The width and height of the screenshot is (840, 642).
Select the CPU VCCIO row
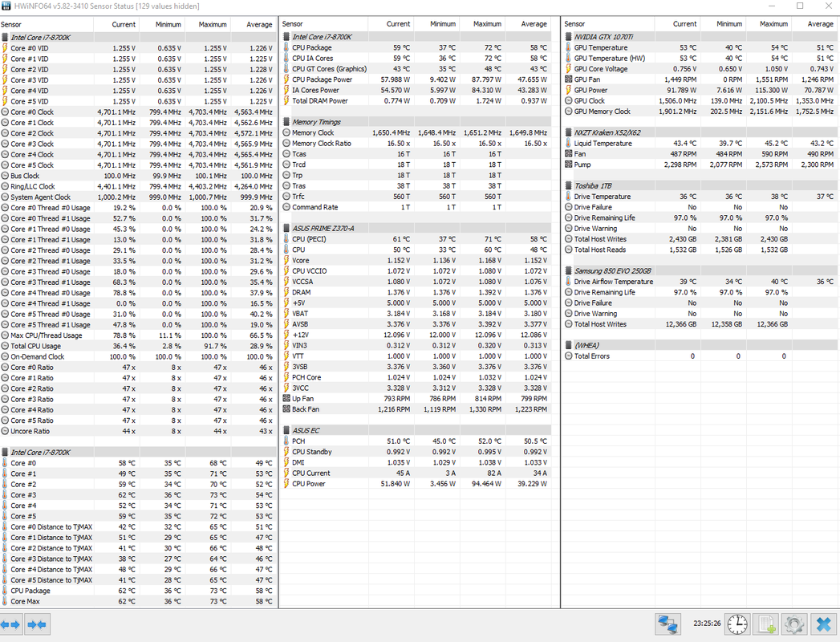pyautogui.click(x=416, y=271)
